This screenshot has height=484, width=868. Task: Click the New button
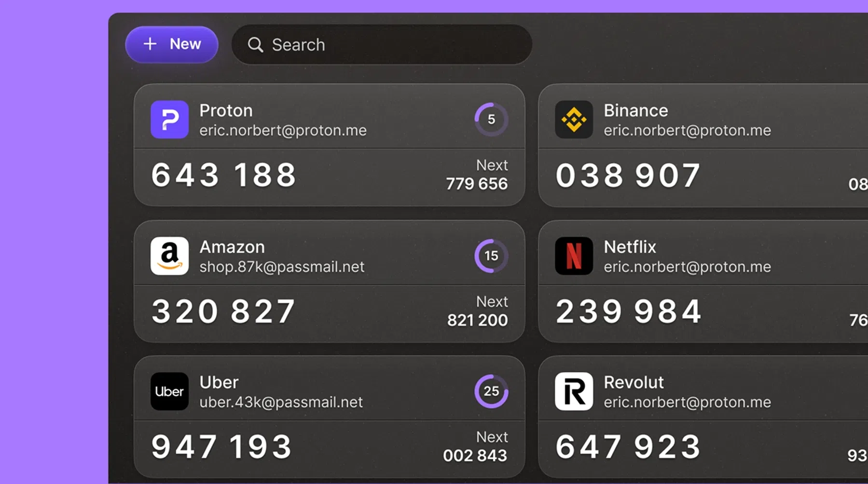click(x=172, y=44)
